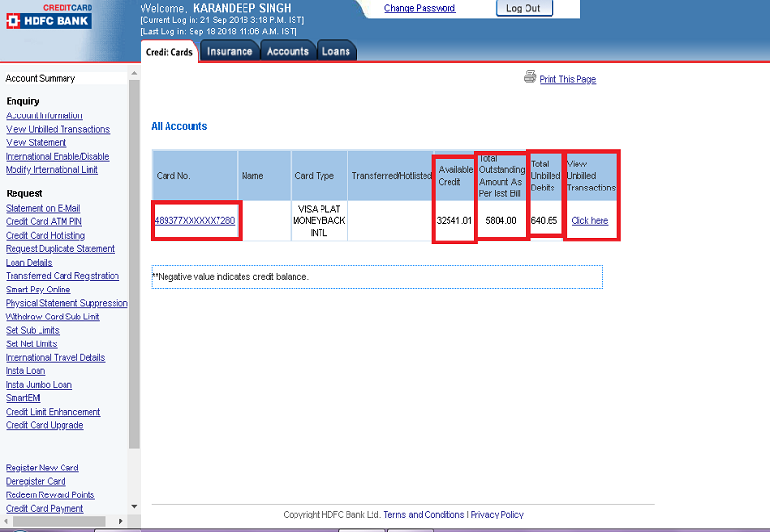
Task: Click the VISA PLAT MONEYBACK INTL cell
Action: point(319,221)
